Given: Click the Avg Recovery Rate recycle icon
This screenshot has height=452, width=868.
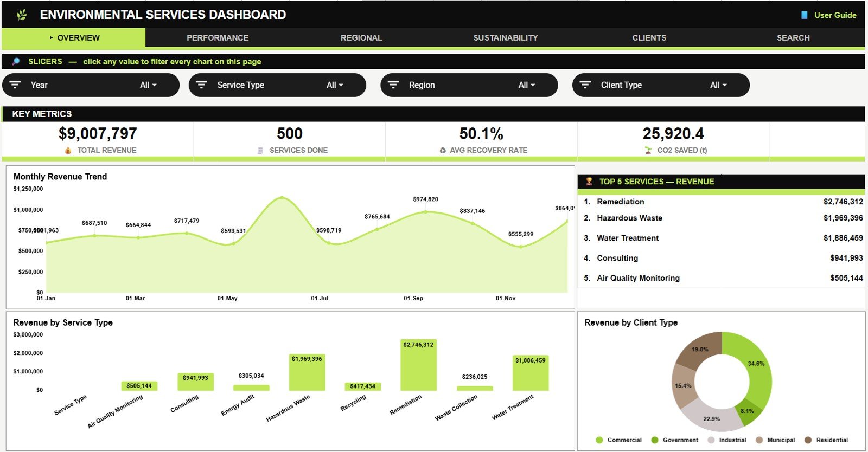Looking at the screenshot, I should [443, 151].
